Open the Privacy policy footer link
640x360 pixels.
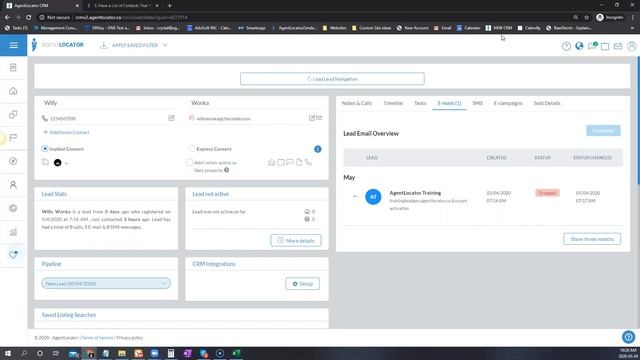click(x=129, y=338)
